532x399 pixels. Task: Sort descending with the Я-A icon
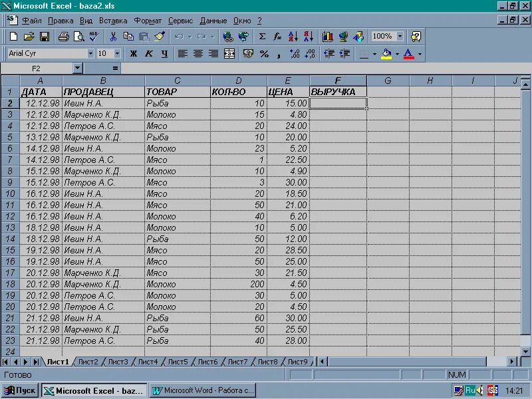point(309,37)
